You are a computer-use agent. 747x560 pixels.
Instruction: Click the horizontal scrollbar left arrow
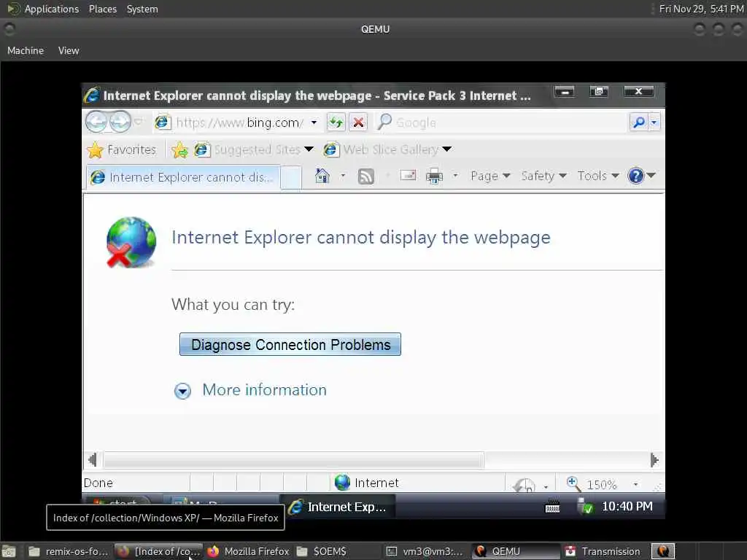[93, 460]
